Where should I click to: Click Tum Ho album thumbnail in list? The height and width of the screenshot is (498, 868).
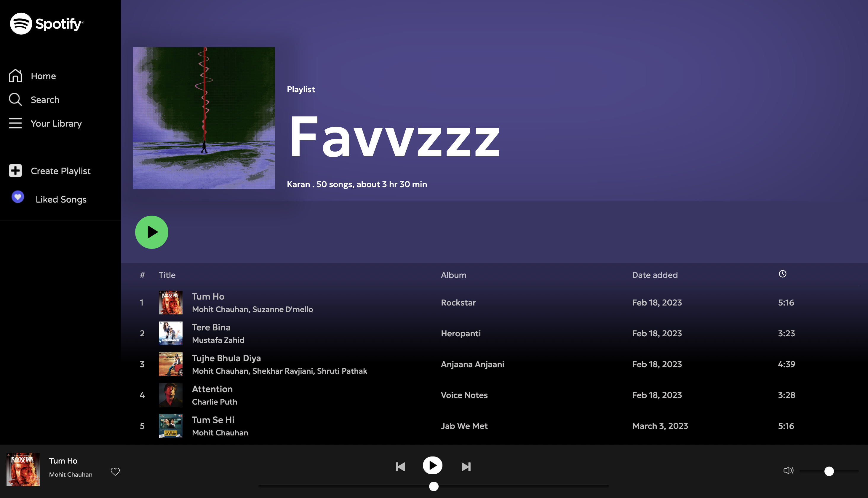(x=170, y=302)
